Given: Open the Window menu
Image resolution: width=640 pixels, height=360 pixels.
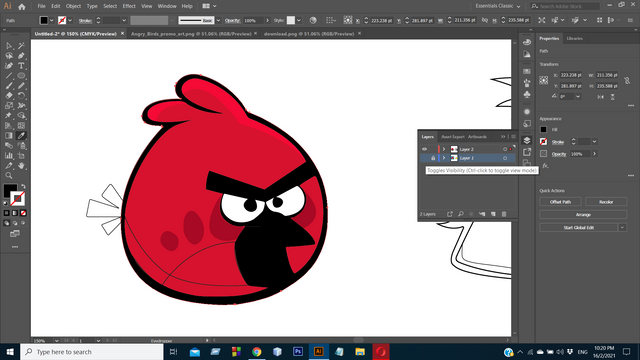Looking at the screenshot, I should pyautogui.click(x=167, y=6).
